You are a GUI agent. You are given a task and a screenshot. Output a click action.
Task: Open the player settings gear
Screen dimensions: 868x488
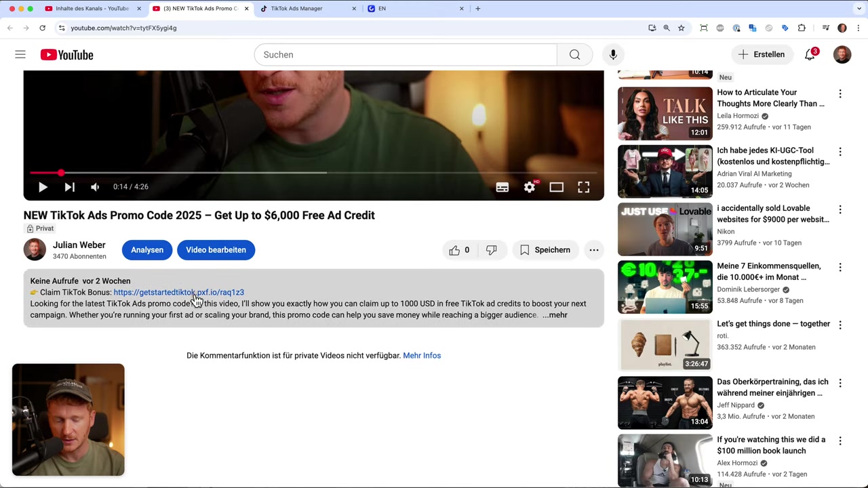(x=530, y=187)
